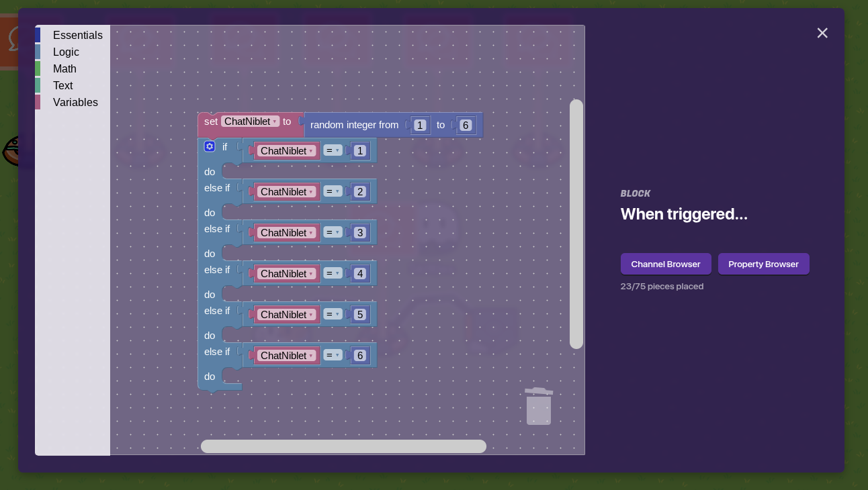Screen dimensions: 868x490
Task: Click the random integer upper bound 6
Action: click(x=466, y=125)
